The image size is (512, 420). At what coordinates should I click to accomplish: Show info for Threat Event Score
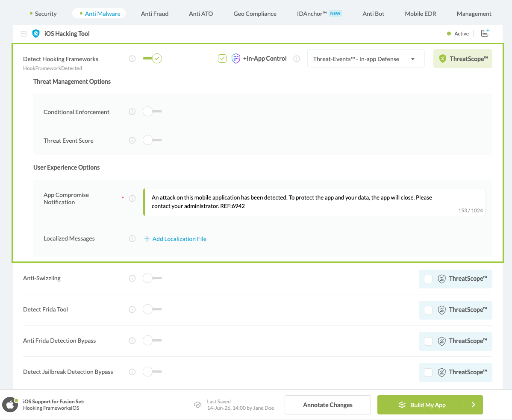coord(132,140)
